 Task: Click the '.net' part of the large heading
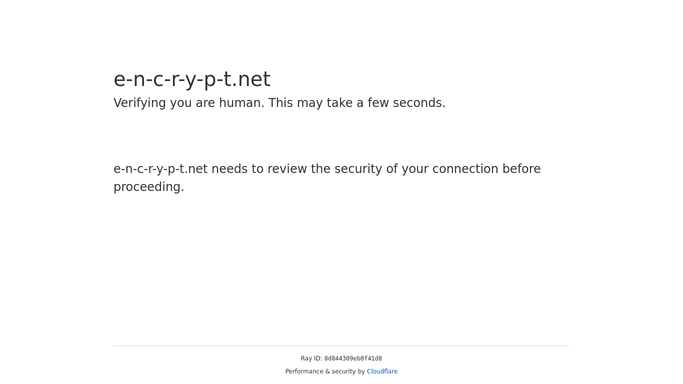tap(252, 80)
